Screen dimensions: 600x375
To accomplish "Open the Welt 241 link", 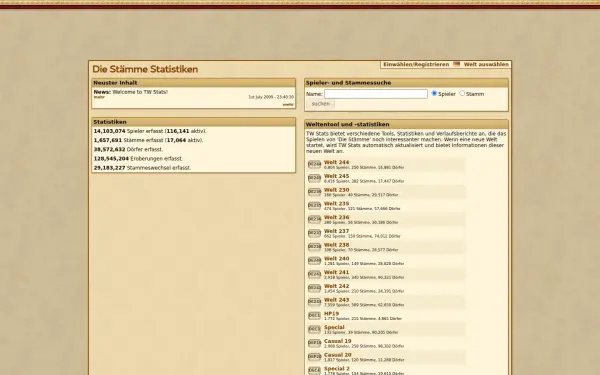I will (x=336, y=272).
